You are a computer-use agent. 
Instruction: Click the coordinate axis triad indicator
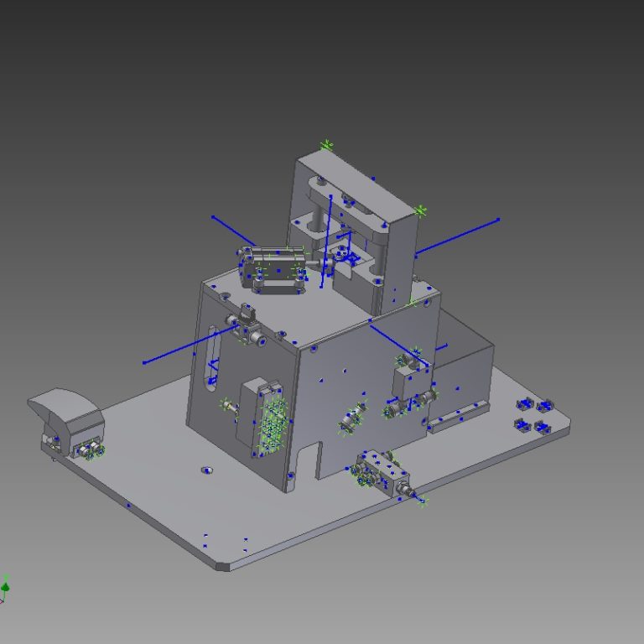[4, 589]
